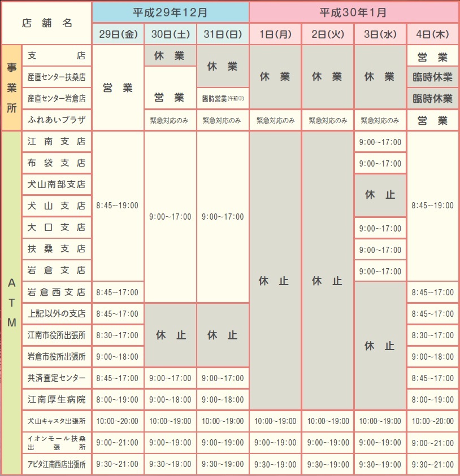Select the vertical 事業所 section label
Screen dimensions: 460x476
(11, 88)
